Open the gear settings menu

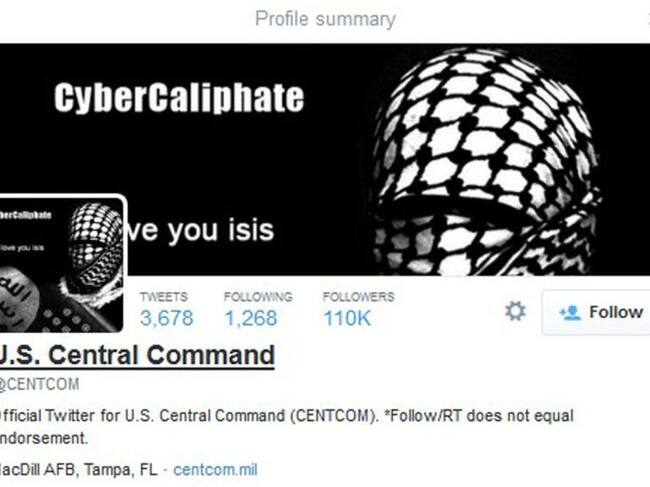(515, 311)
